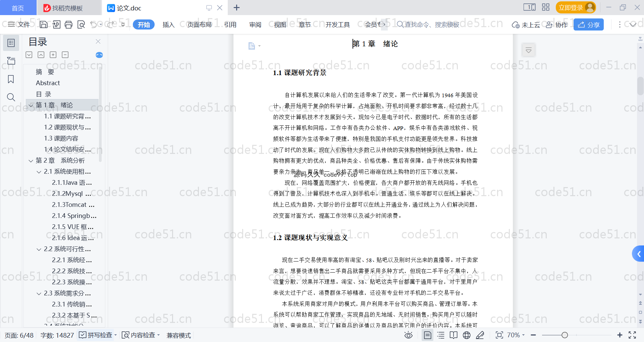Image resolution: width=644 pixels, height=342 pixels.
Task: Collapse the 2.2 系统可行性 node
Action: tap(39, 249)
